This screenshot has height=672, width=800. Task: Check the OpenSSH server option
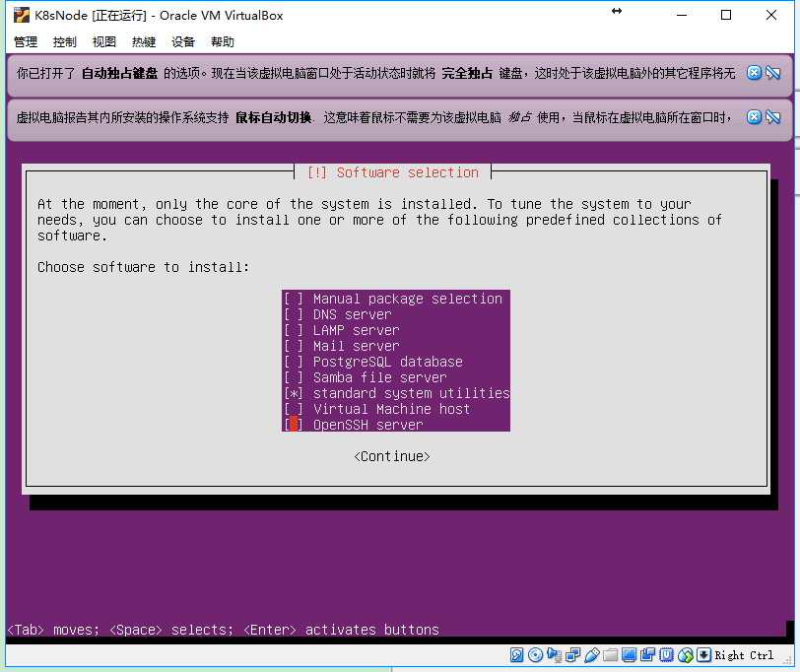294,425
